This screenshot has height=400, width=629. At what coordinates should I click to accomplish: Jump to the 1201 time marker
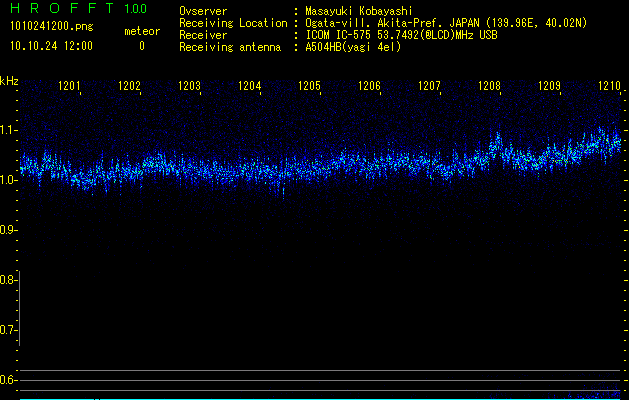[70, 87]
